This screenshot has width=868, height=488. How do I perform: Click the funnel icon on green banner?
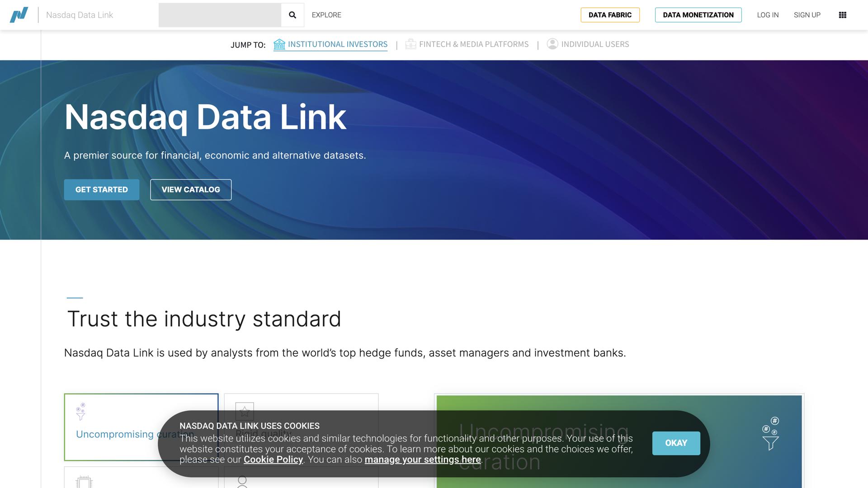tap(770, 434)
